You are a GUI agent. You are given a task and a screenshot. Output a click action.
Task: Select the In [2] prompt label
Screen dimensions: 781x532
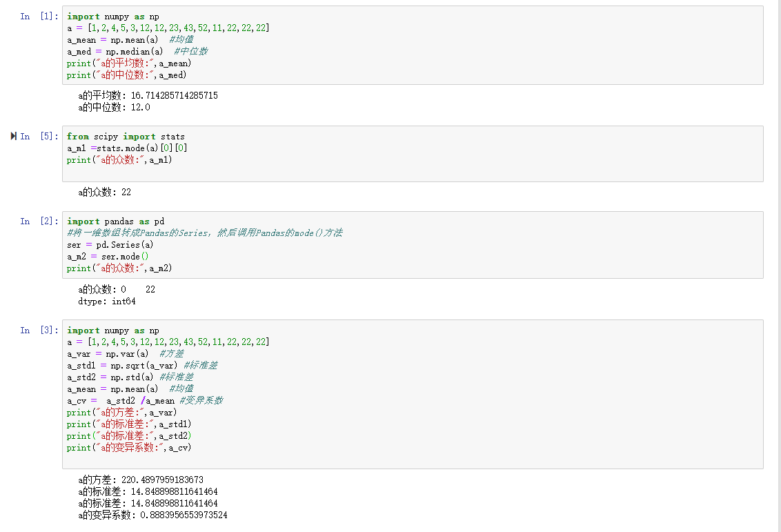point(39,221)
